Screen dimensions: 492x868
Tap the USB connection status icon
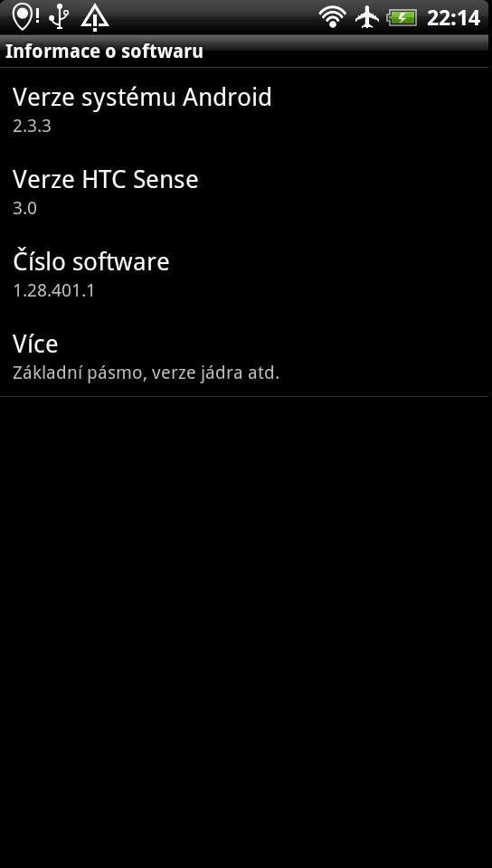(x=59, y=17)
